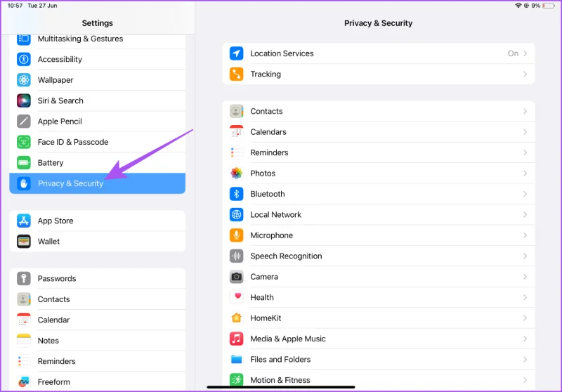Image resolution: width=562 pixels, height=392 pixels.
Task: Tap the App Store icon in sidebar
Action: (x=24, y=221)
